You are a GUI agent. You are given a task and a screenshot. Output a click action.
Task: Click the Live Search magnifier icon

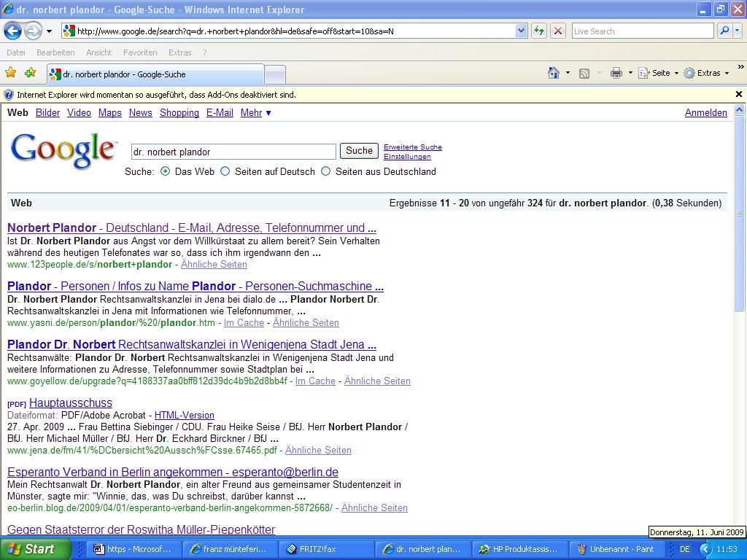(724, 31)
